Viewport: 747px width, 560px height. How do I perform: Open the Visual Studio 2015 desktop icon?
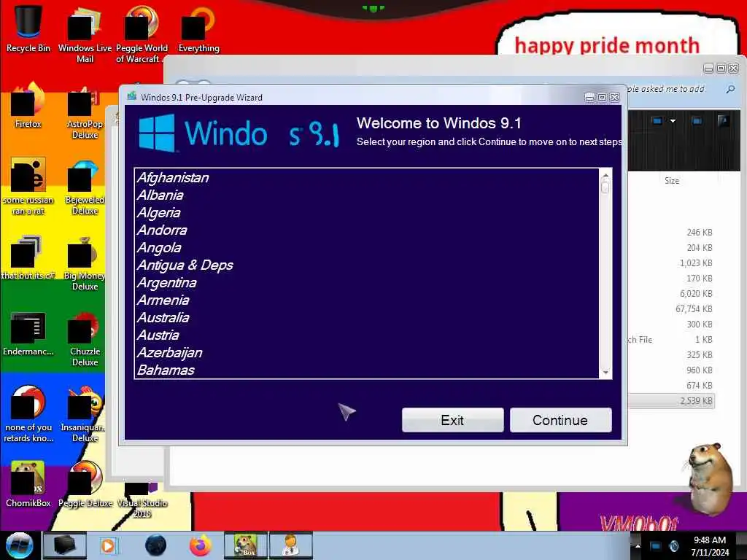tap(142, 500)
